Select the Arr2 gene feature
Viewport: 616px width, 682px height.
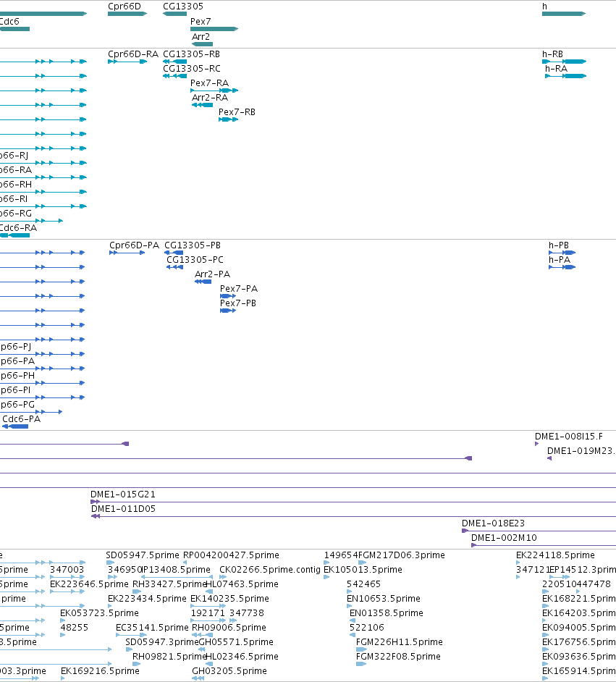click(202, 44)
